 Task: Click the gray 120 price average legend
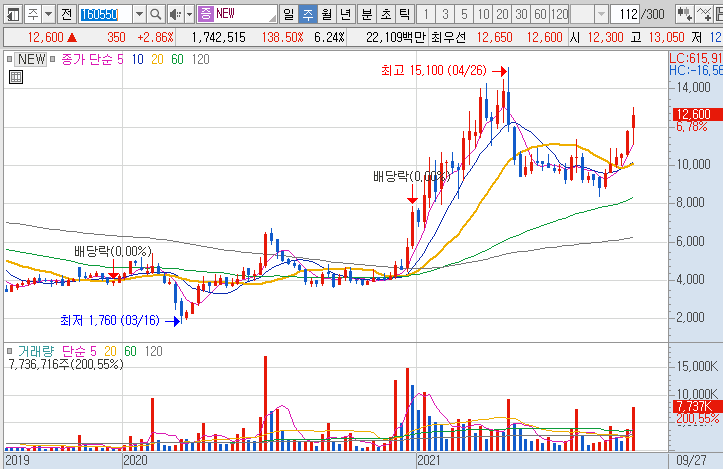(201, 59)
